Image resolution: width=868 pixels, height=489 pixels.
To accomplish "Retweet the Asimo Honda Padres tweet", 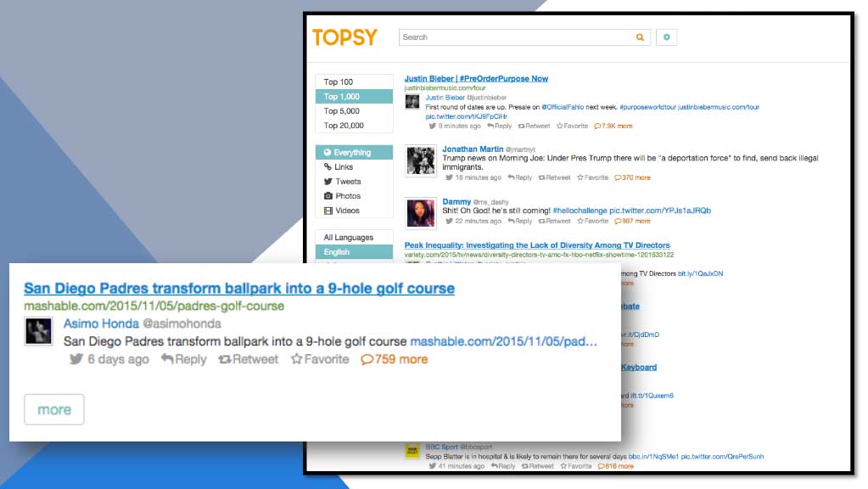I will [249, 359].
